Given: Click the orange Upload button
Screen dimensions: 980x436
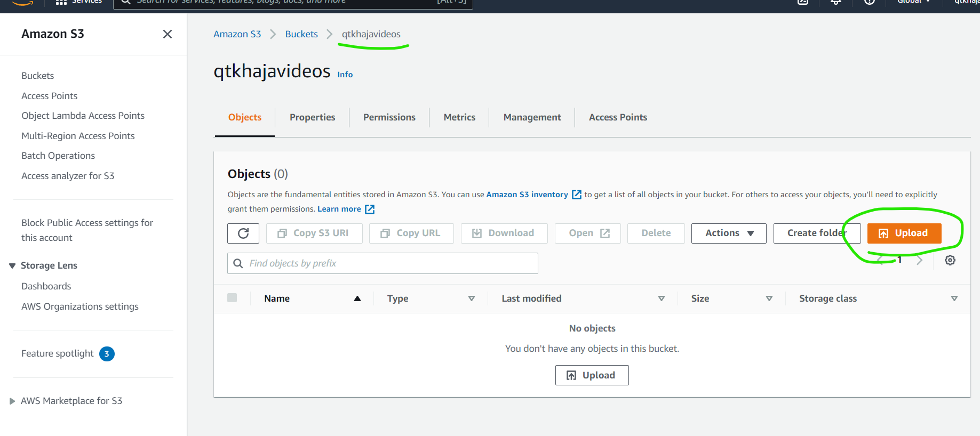Looking at the screenshot, I should pyautogui.click(x=904, y=233).
